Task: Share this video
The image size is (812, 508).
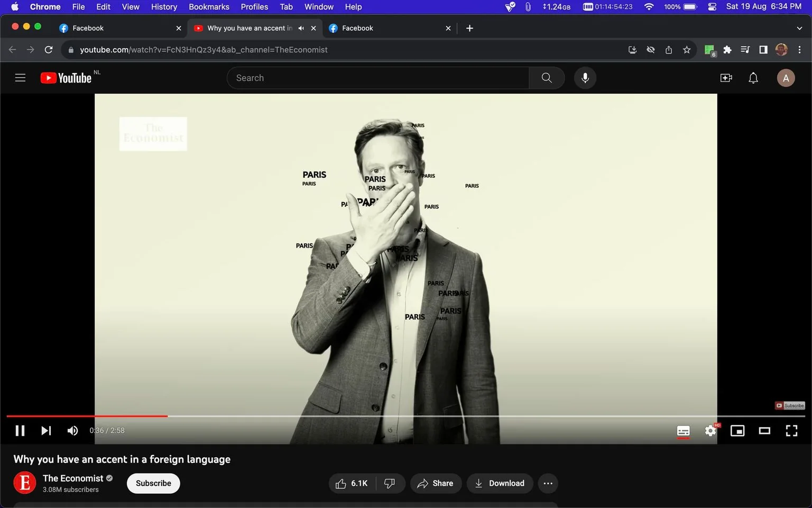Action: (x=436, y=483)
